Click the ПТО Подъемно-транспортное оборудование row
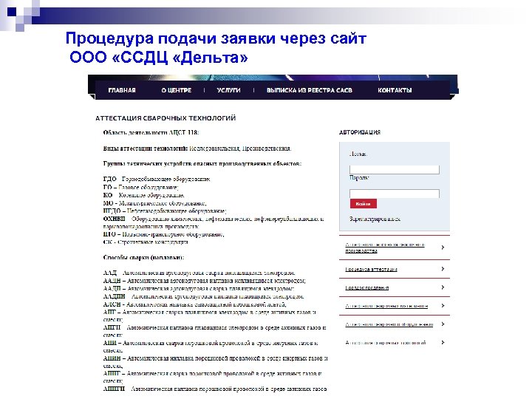Image resolution: width=532 pixels, height=399 pixels. [163, 234]
